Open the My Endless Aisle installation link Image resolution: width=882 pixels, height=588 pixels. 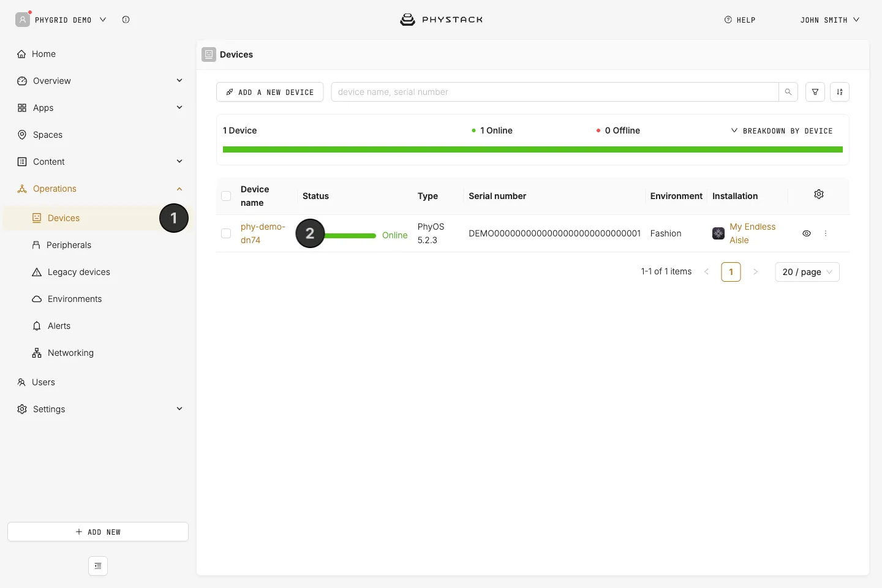tap(753, 233)
